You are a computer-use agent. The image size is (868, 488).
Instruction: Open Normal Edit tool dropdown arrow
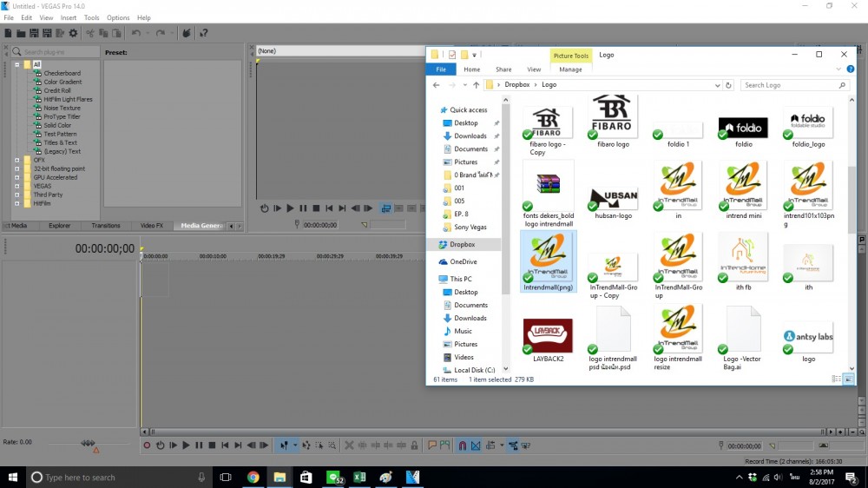click(295, 445)
